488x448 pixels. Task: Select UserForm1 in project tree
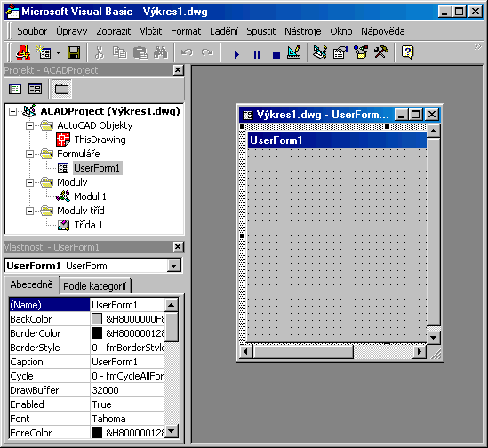(97, 168)
